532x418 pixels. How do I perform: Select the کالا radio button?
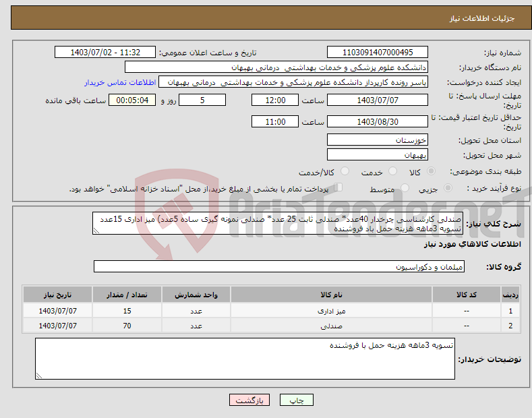tap(431, 171)
